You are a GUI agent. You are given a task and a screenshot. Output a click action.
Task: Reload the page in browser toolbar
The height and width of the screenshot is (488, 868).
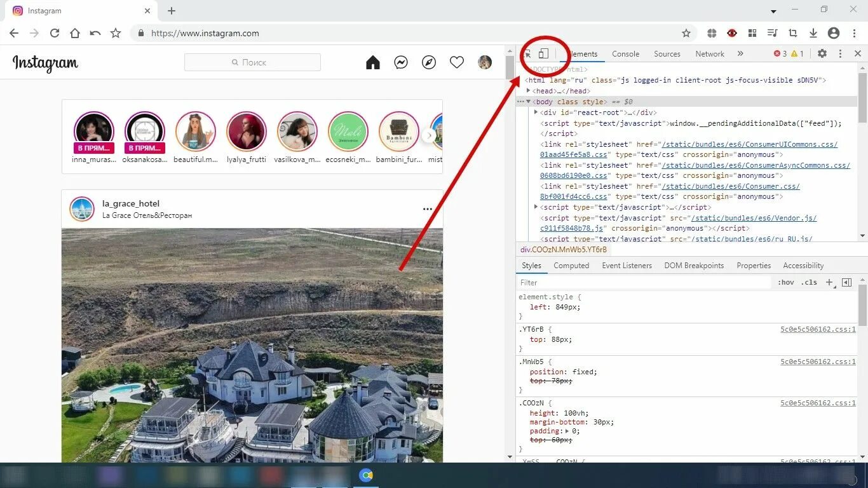[55, 33]
